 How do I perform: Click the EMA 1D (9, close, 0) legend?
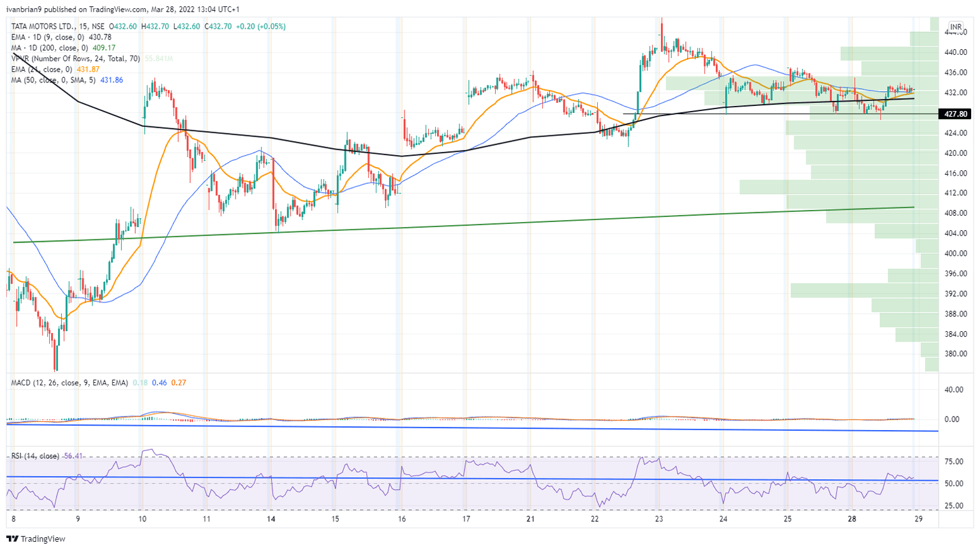(x=61, y=37)
